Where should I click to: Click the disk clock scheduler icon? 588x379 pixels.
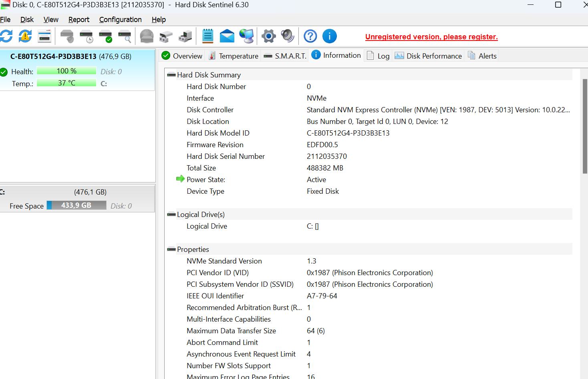pyautogui.click(x=86, y=36)
